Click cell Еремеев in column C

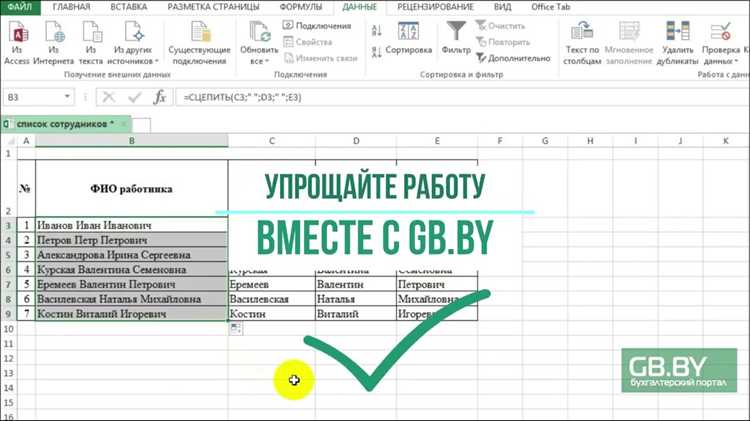pyautogui.click(x=272, y=285)
